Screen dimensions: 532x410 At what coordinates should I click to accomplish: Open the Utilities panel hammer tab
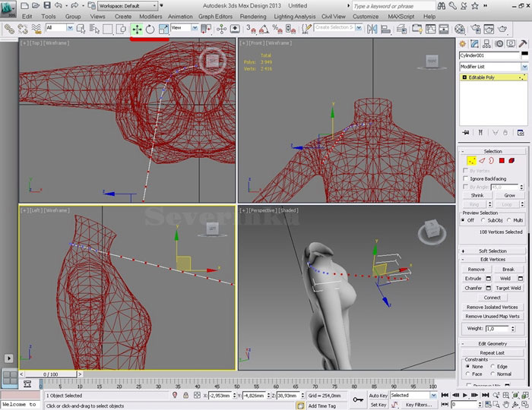point(523,44)
